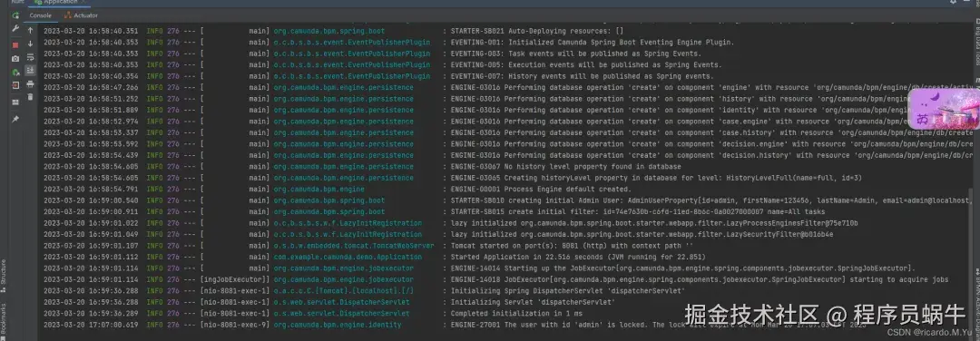This screenshot has height=341, width=980.
Task: Click thread name [nio-8081-exec-9]
Action: [235, 325]
